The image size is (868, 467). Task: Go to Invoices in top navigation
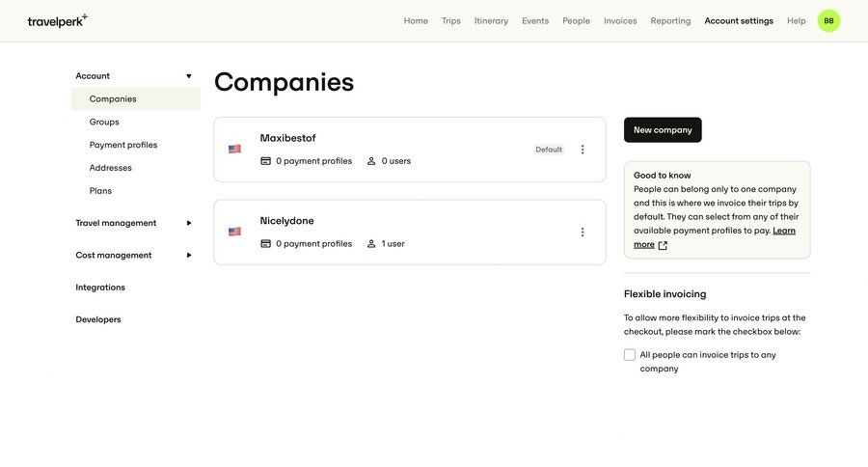(x=620, y=20)
